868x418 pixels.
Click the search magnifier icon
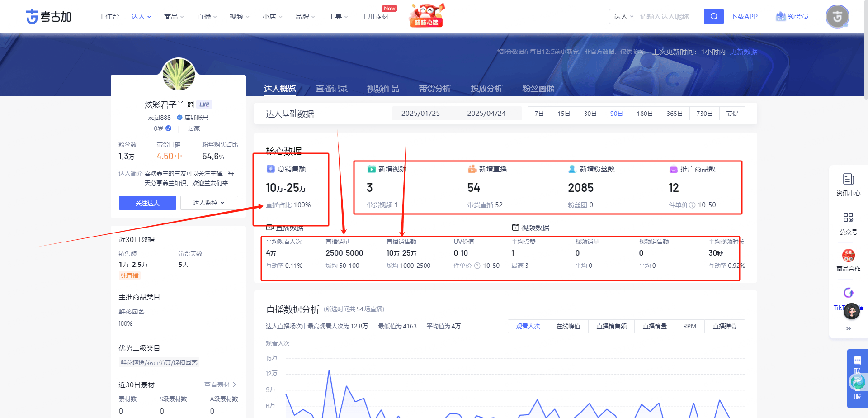(714, 16)
